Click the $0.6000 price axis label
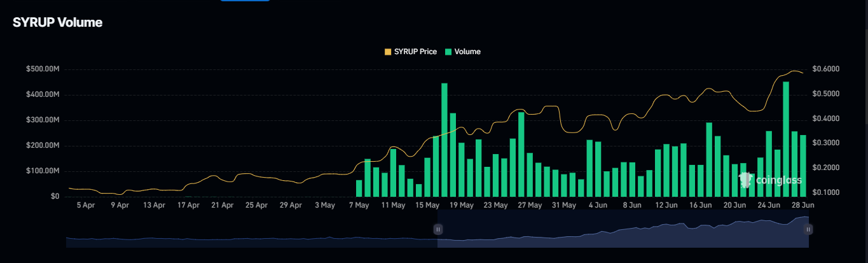The height and width of the screenshot is (263, 868). [x=826, y=69]
